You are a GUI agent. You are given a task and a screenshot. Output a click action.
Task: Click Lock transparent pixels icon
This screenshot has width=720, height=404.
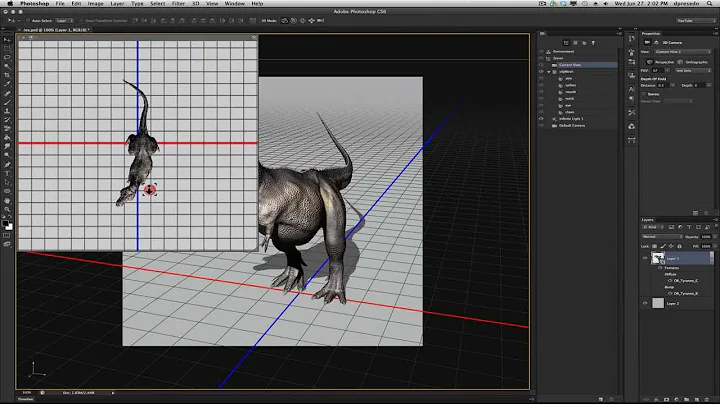pos(655,247)
